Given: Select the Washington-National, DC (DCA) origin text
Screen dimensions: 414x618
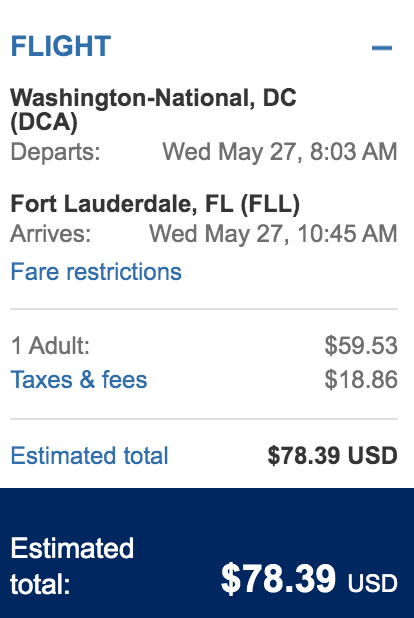Looking at the screenshot, I should tap(153, 109).
